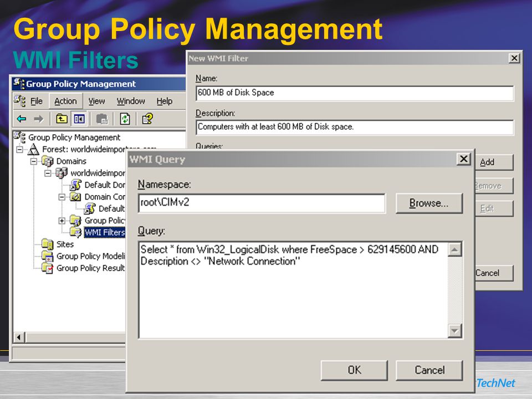The image size is (532, 399).
Task: Click the Browse... button for Namespace
Action: click(429, 203)
